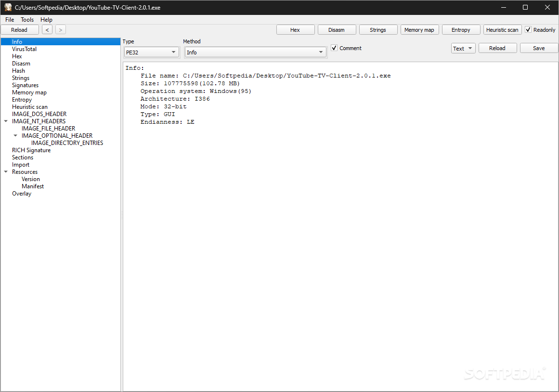The width and height of the screenshot is (559, 392).
Task: Open the Method Info dropdown
Action: tap(255, 52)
